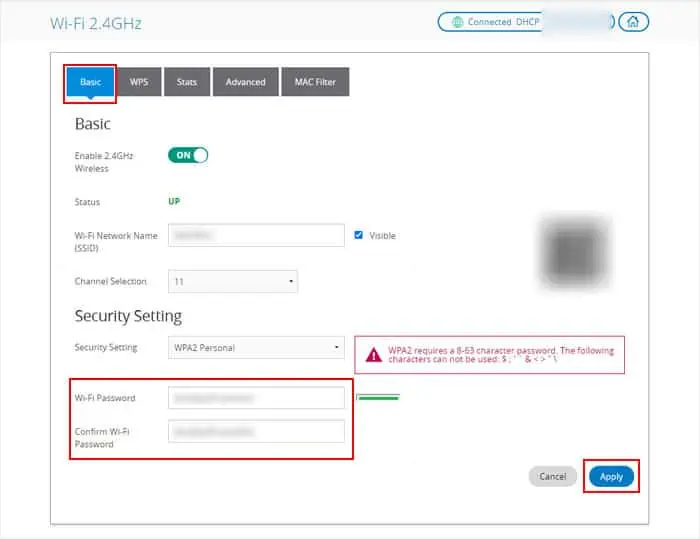Open the MAC Filter tab
The image size is (700, 539).
tap(315, 82)
